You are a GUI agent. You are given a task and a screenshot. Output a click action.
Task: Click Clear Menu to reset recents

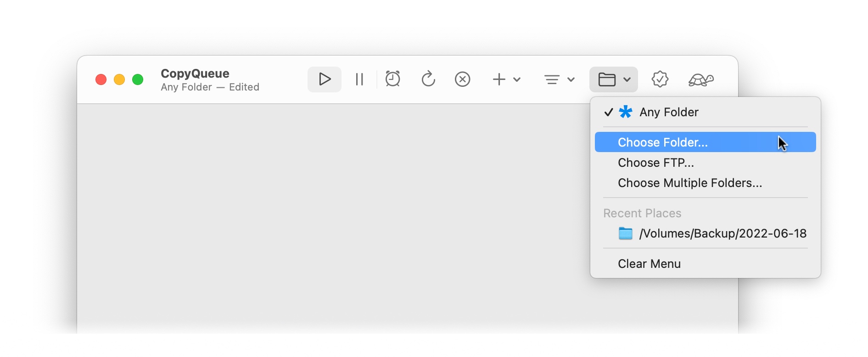649,264
